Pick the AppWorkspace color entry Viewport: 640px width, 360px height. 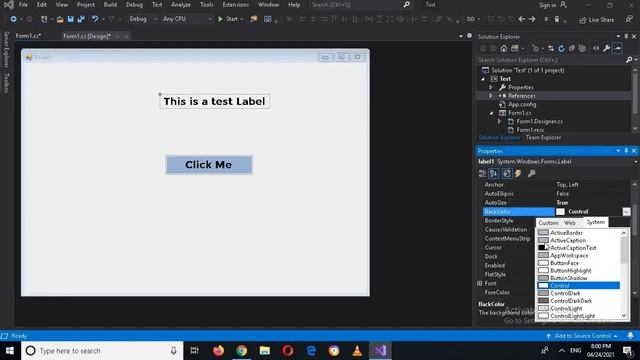[x=569, y=256]
